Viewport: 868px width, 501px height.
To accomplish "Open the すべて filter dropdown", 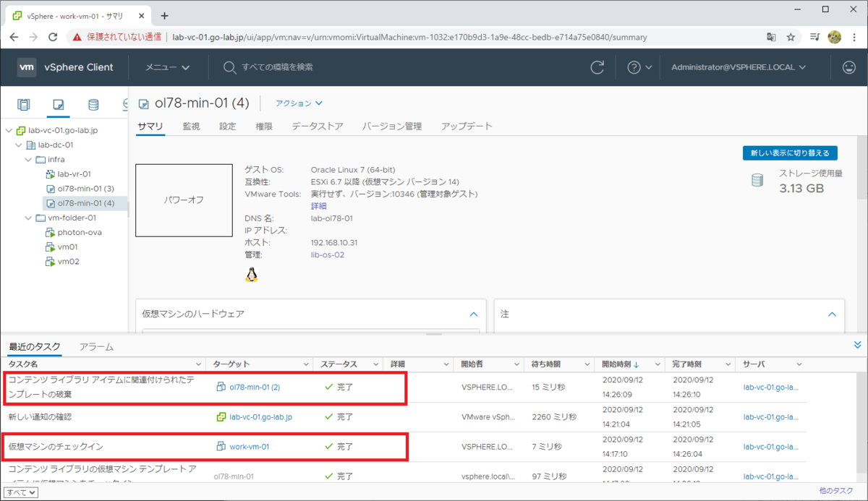I will (21, 492).
